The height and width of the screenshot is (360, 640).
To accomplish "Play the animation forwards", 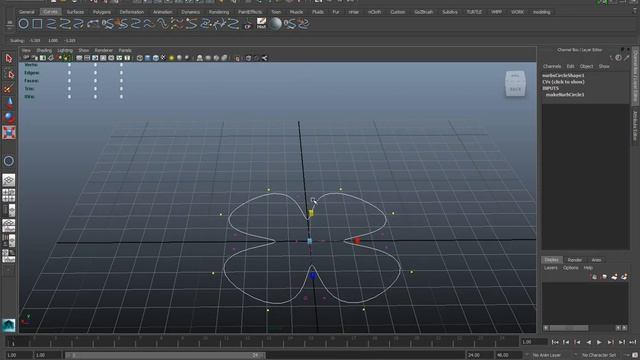I will [x=599, y=342].
